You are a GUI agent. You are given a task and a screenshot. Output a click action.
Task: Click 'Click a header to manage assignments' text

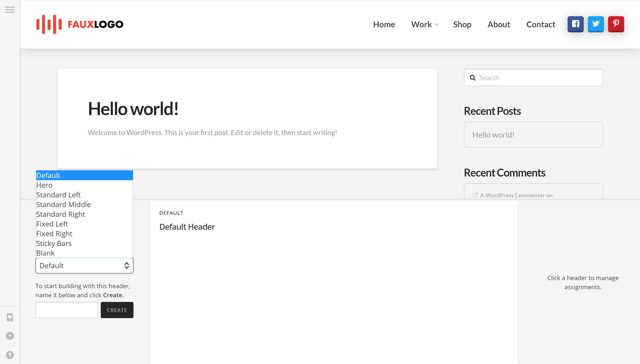coord(583,282)
